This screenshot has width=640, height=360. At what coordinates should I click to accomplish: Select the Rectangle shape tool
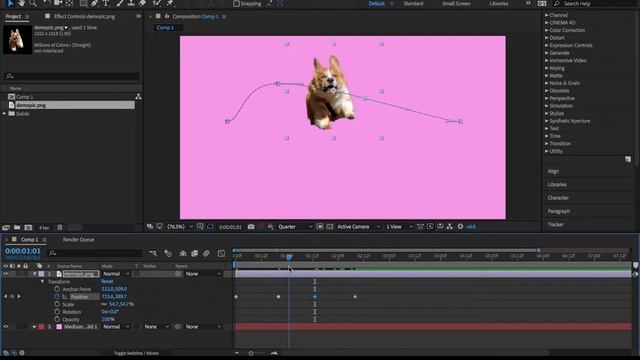(x=83, y=3)
